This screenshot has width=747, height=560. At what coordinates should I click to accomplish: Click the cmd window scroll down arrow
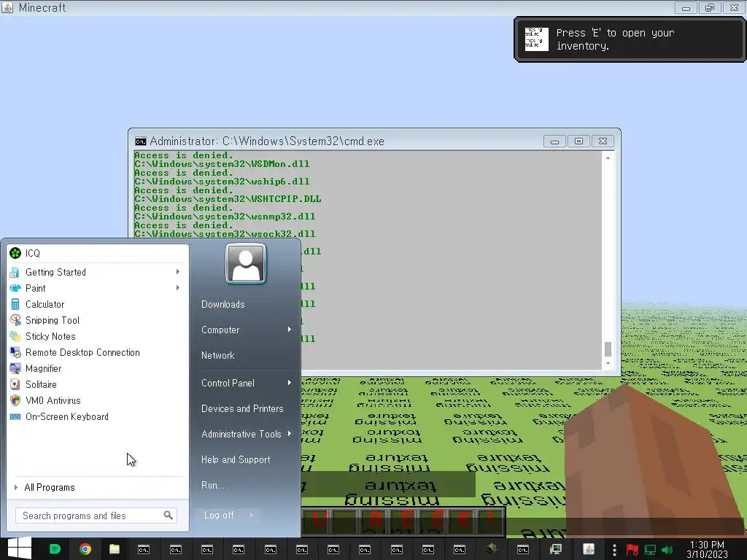tap(608, 364)
